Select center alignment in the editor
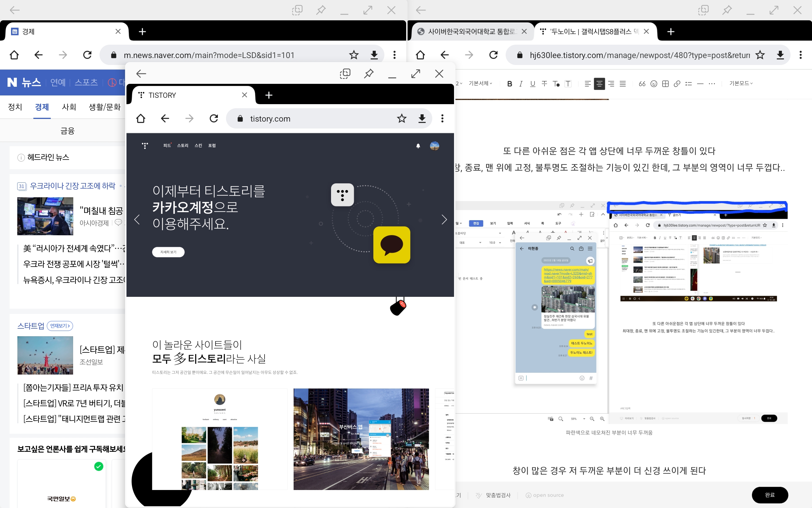The width and height of the screenshot is (812, 508). point(599,84)
